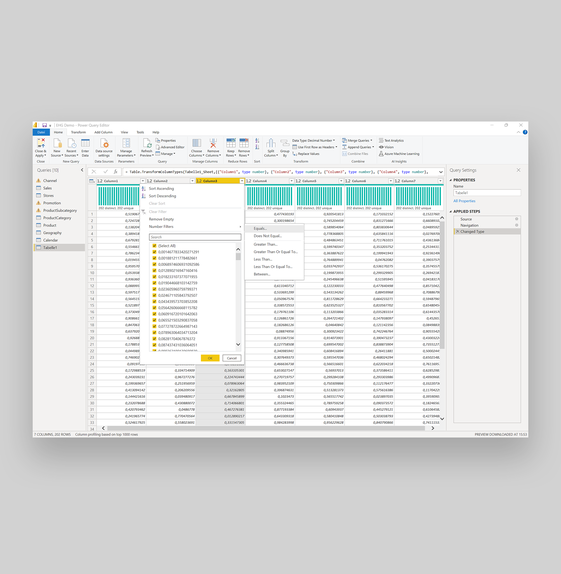The width and height of the screenshot is (561, 574).
Task: Click Replace Values in the ribbon
Action: click(x=306, y=154)
